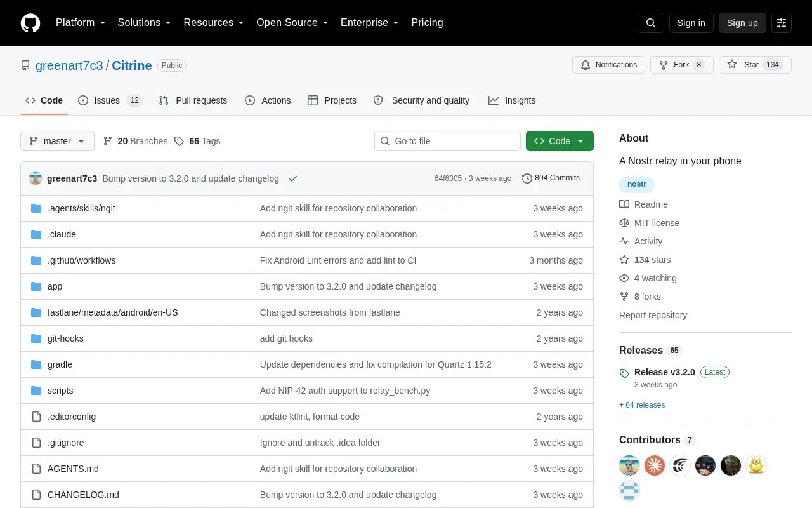Focus the Go to file search field

[x=447, y=141]
